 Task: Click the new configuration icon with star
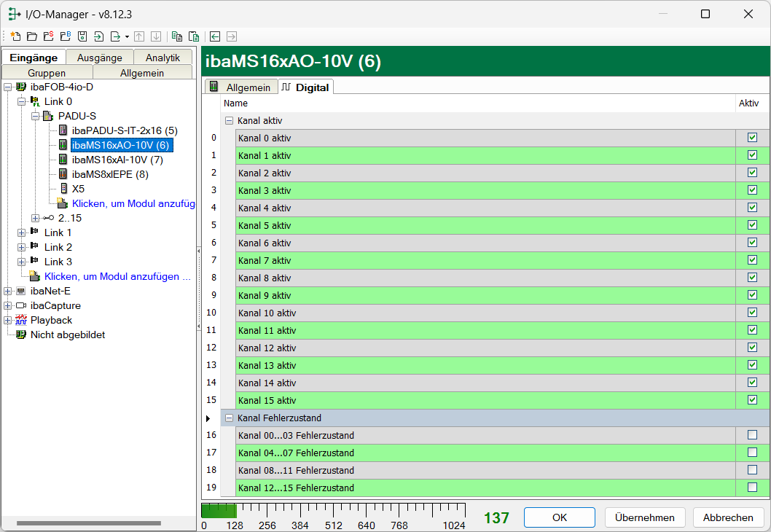click(15, 36)
